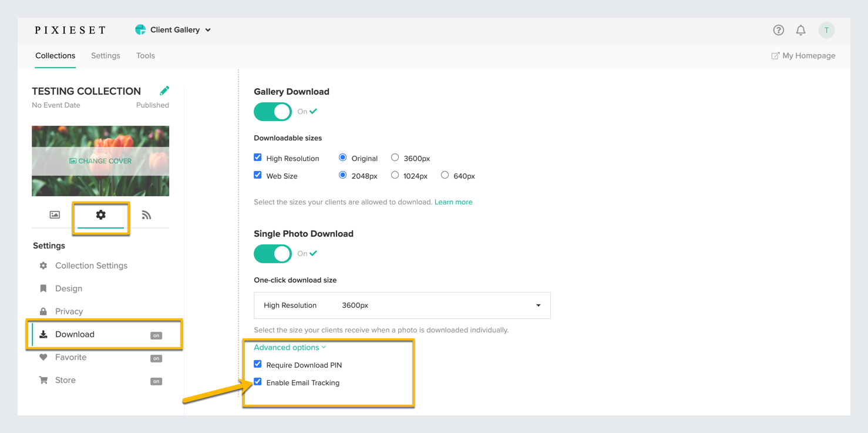Open the Client Gallery product dropdown
The height and width of the screenshot is (433, 868).
173,30
